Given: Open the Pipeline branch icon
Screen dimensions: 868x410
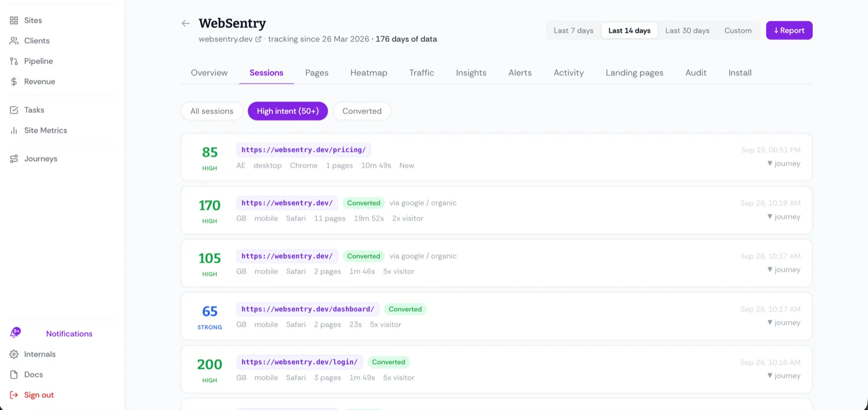Looking at the screenshot, I should [14, 61].
